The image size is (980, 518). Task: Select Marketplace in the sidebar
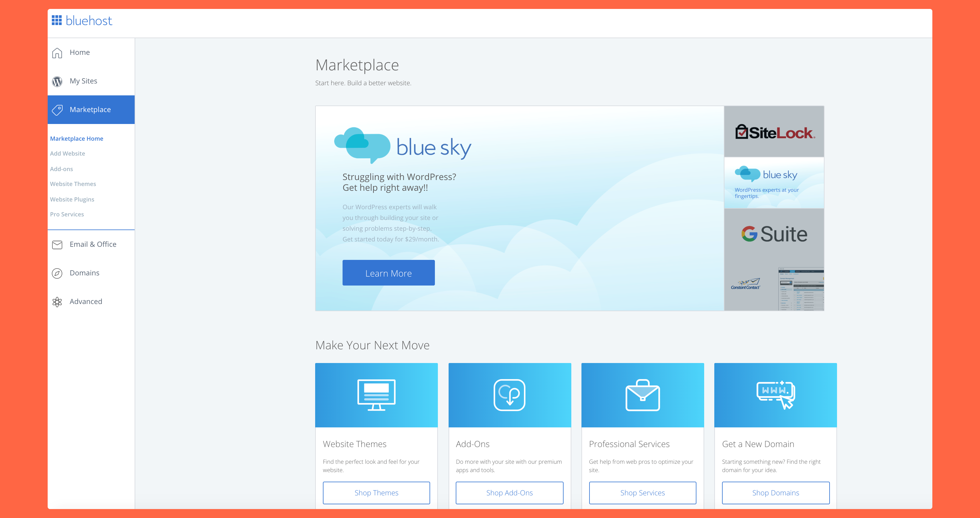[91, 110]
